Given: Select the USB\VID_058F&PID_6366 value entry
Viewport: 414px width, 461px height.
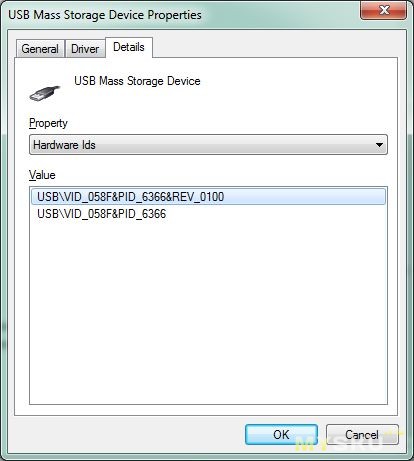Looking at the screenshot, I should [x=101, y=214].
